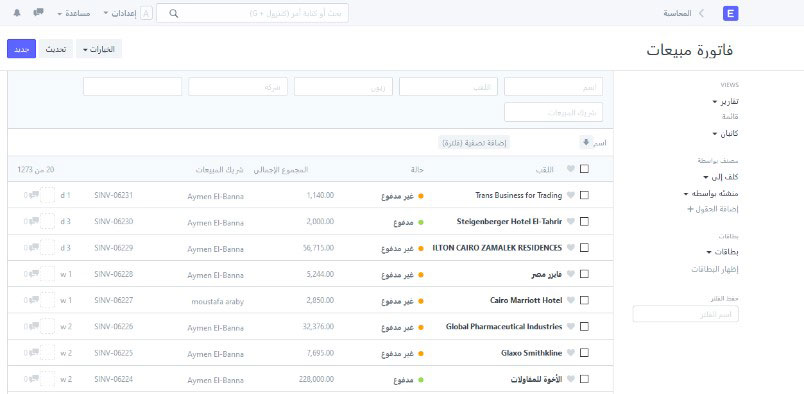Open the مساعدة help menu
Image resolution: width=804 pixels, height=394 pixels.
(x=74, y=13)
